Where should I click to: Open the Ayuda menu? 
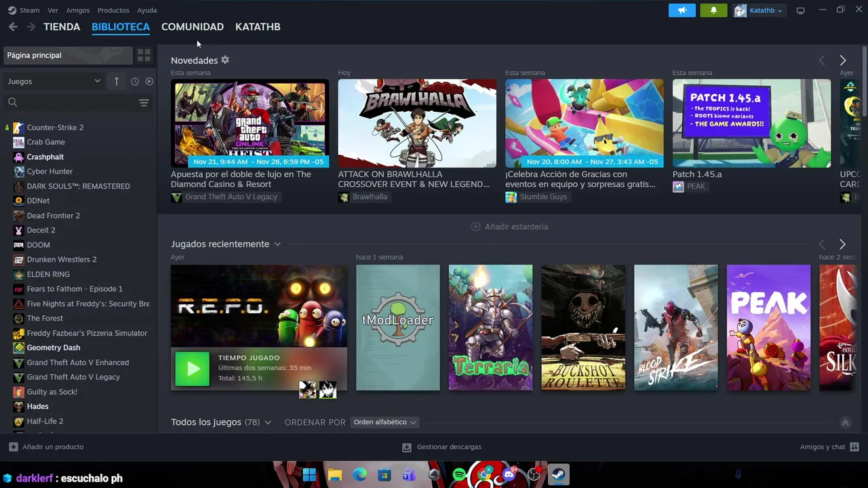coord(147,10)
